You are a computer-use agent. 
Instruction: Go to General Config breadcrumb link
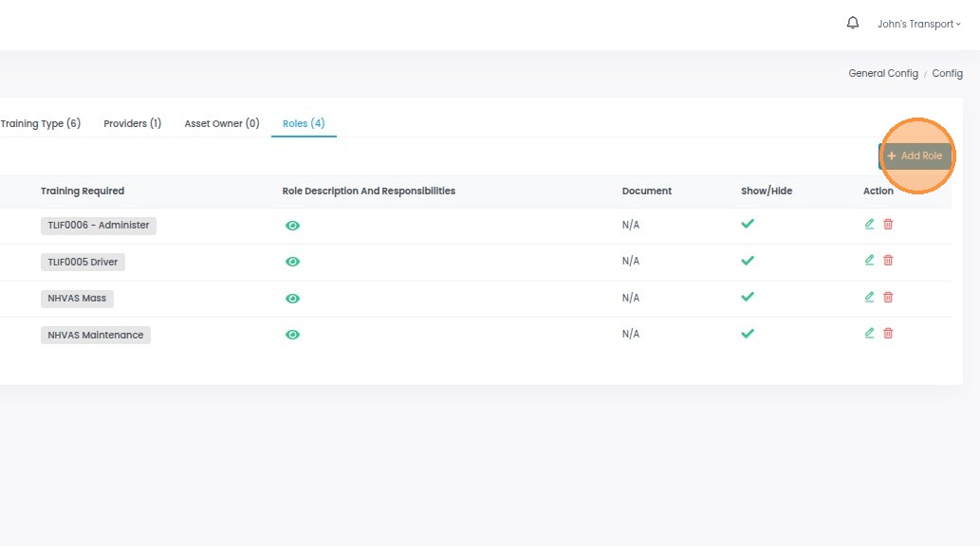(883, 73)
